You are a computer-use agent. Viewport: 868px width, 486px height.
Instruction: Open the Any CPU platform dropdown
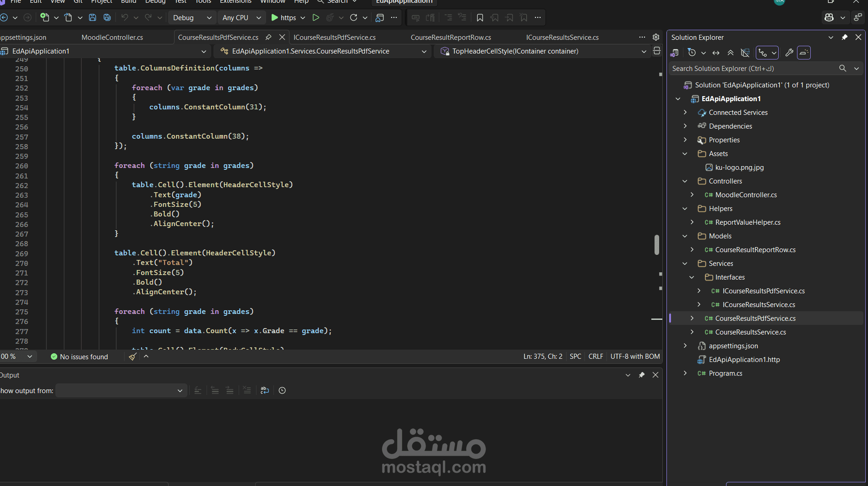[242, 17]
